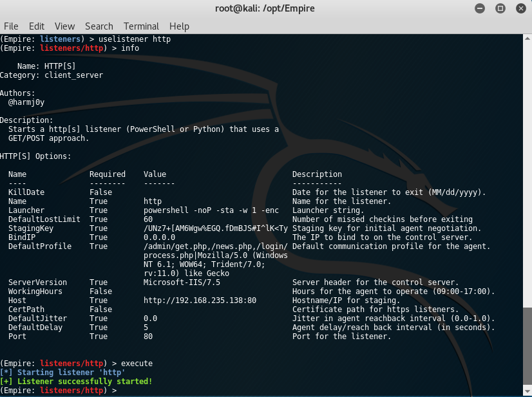The height and width of the screenshot is (397, 532).
Task: Click the DefaultJitter value 0.0
Action: tap(150, 319)
